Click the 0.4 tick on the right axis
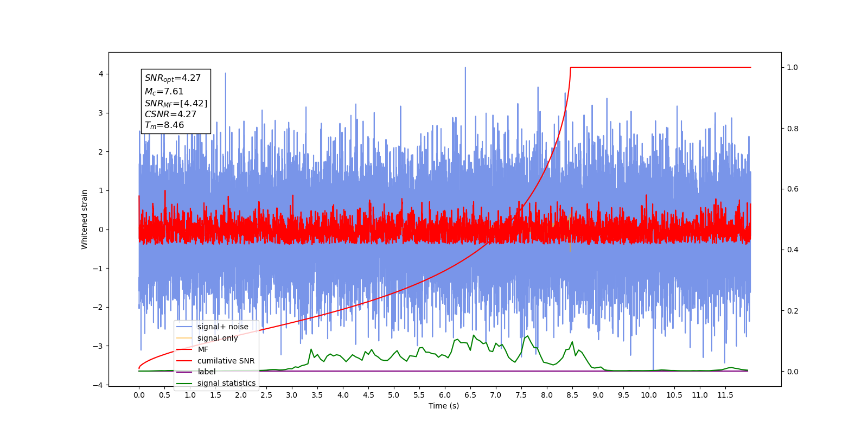This screenshot has height=434, width=868. coord(792,250)
